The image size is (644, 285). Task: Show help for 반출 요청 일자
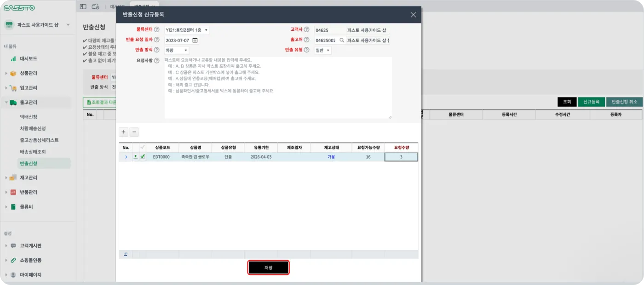157,40
